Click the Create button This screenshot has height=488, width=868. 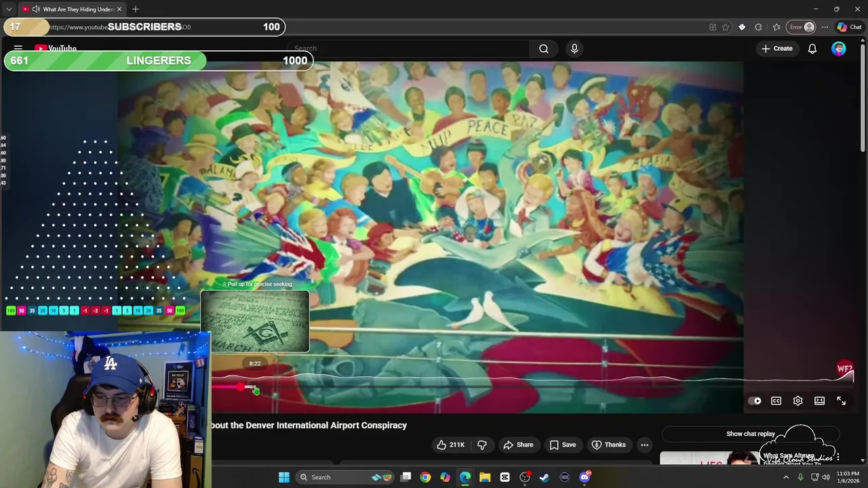(777, 49)
